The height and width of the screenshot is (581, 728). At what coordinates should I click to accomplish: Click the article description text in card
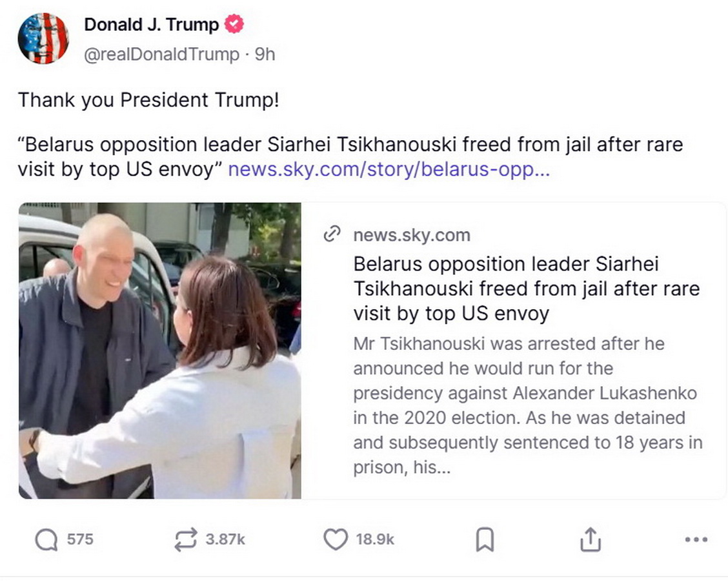click(527, 405)
